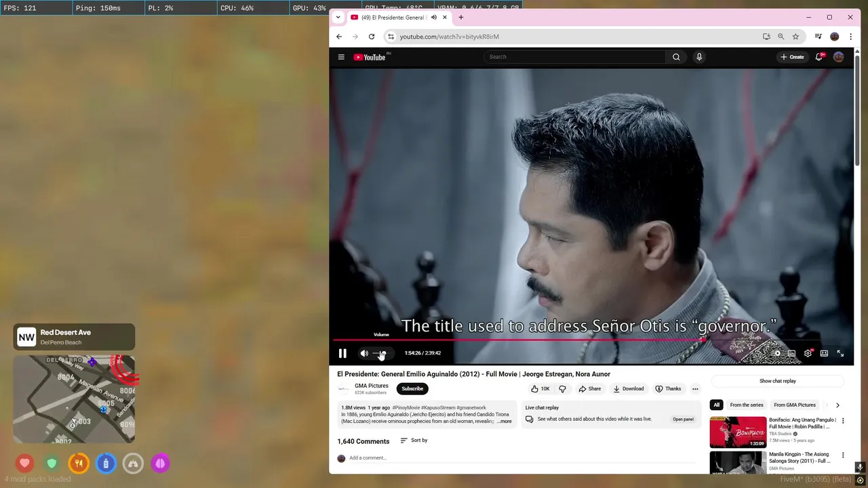Open the tab search dropdown arrow

pyautogui.click(x=338, y=18)
